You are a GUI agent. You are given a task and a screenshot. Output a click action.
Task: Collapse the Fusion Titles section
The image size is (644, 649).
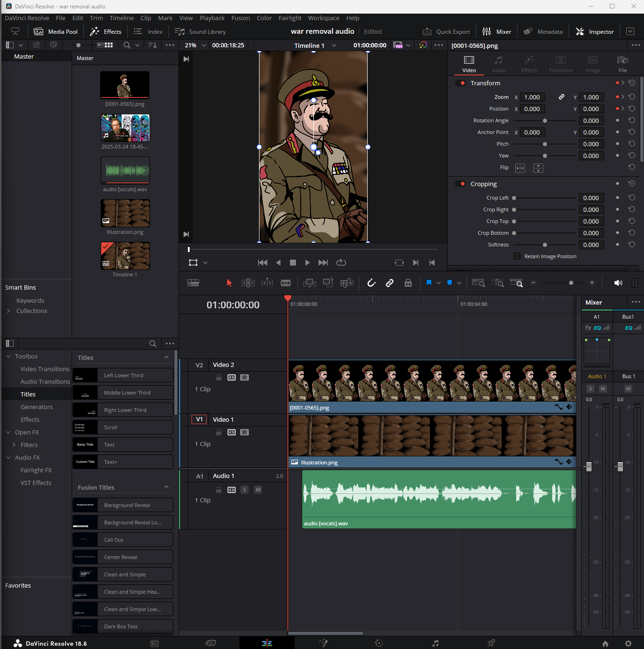coord(166,487)
